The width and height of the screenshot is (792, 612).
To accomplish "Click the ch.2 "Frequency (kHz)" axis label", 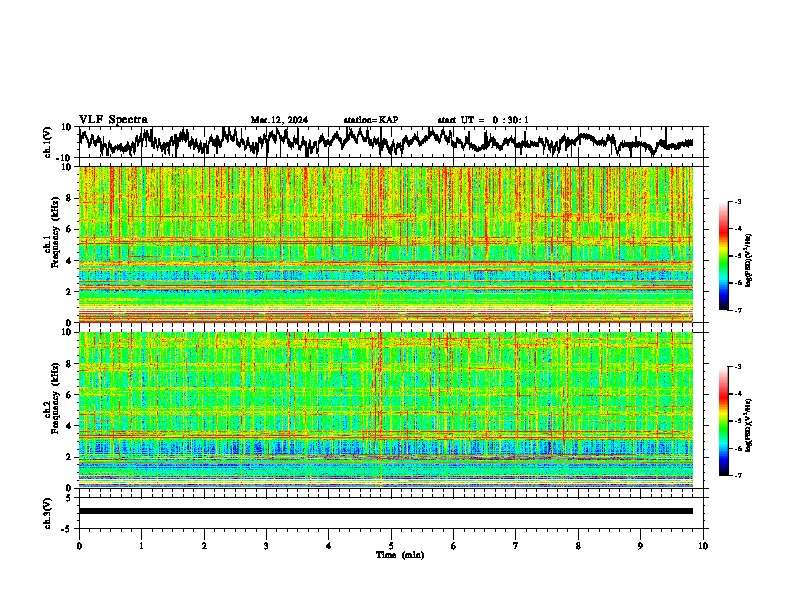I will [55, 397].
